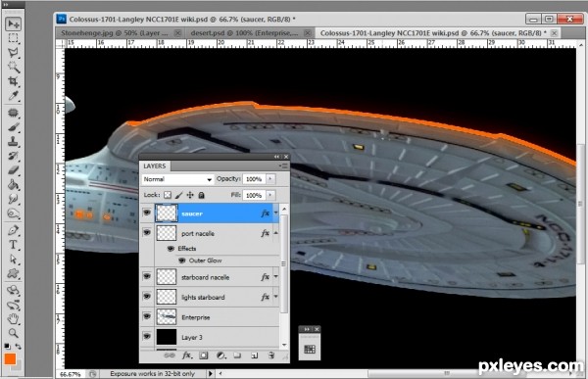Switch to the Stonehenge.jpg document tab
Viewport: 588px width, 379px height.
(x=115, y=33)
